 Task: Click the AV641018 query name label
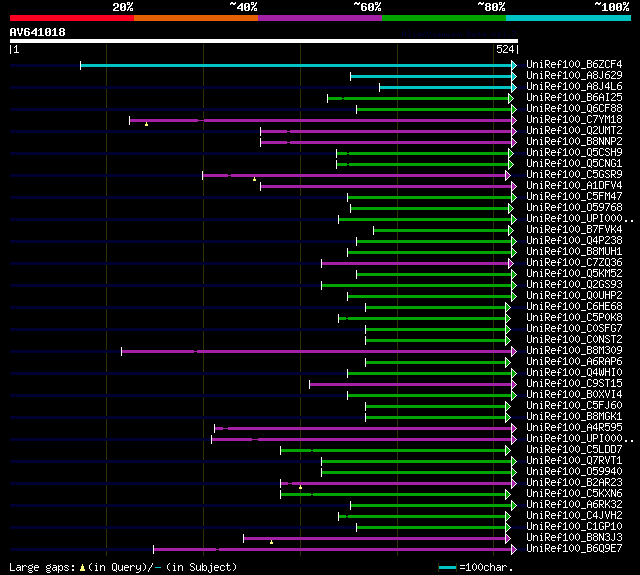coord(38,32)
